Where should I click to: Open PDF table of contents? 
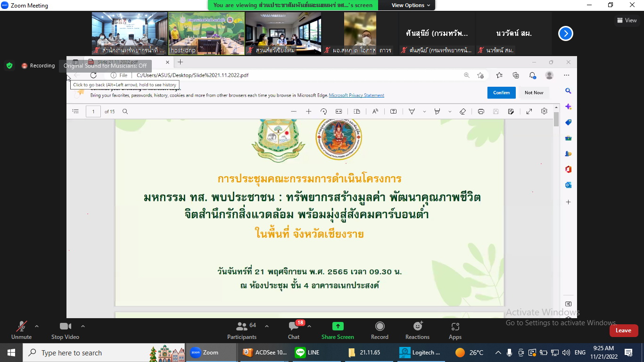(75, 112)
